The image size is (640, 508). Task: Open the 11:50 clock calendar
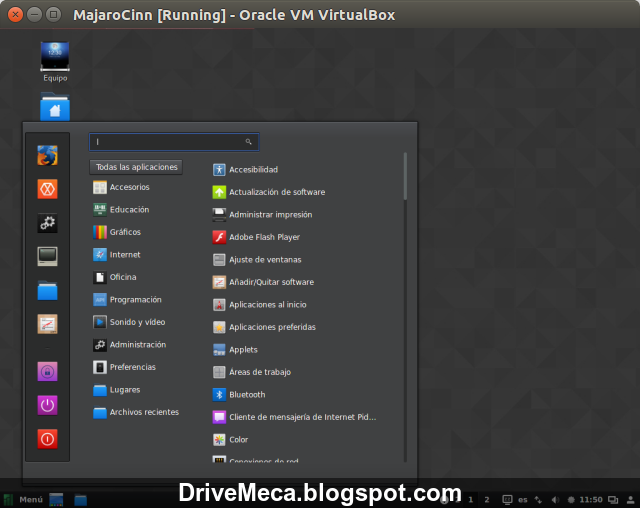(591, 499)
